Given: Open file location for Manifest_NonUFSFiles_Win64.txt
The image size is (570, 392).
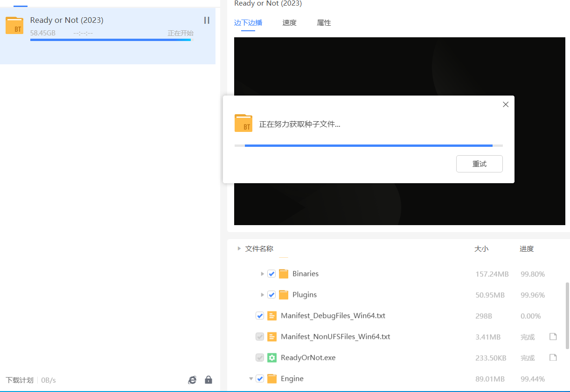Looking at the screenshot, I should (553, 337).
